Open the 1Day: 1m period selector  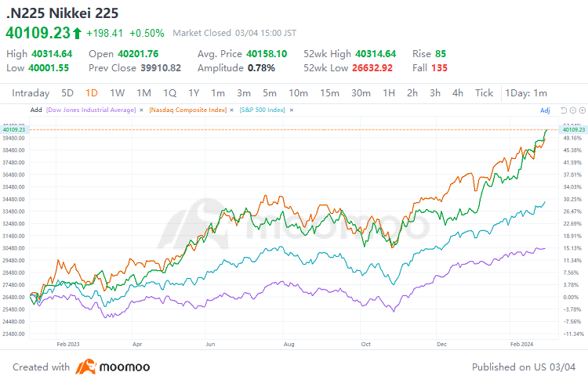(526, 93)
